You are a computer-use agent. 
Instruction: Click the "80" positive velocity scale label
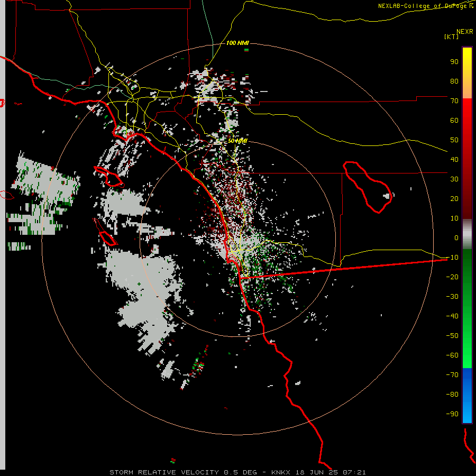point(454,81)
